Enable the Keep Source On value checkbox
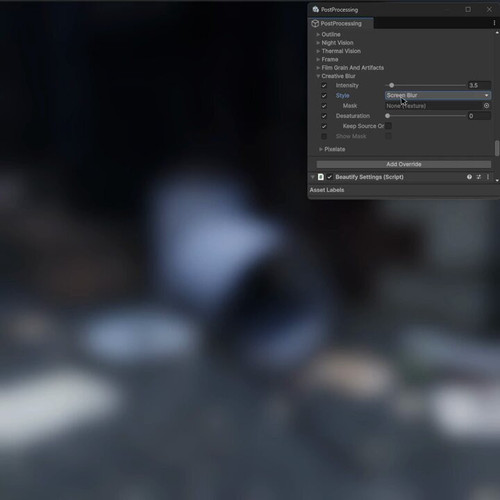Image resolution: width=500 pixels, height=500 pixels. (x=388, y=126)
